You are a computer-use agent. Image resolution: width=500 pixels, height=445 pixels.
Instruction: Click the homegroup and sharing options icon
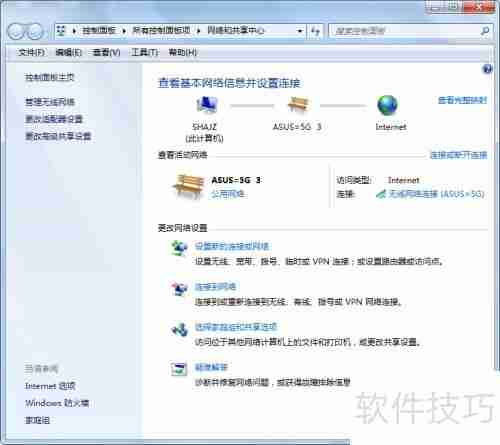179,329
